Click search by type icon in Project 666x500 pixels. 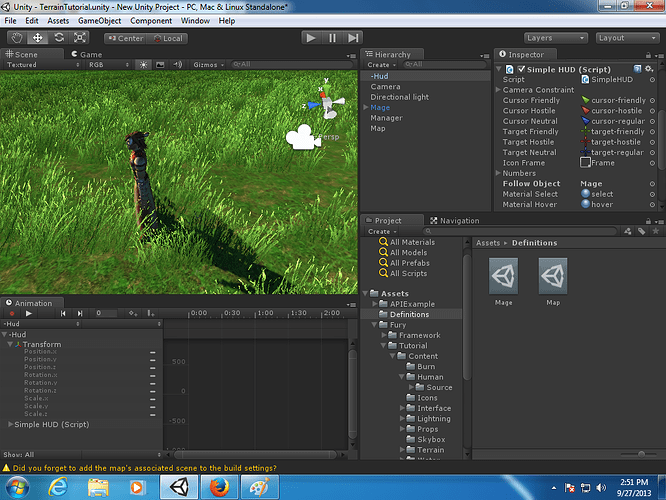[x=627, y=231]
